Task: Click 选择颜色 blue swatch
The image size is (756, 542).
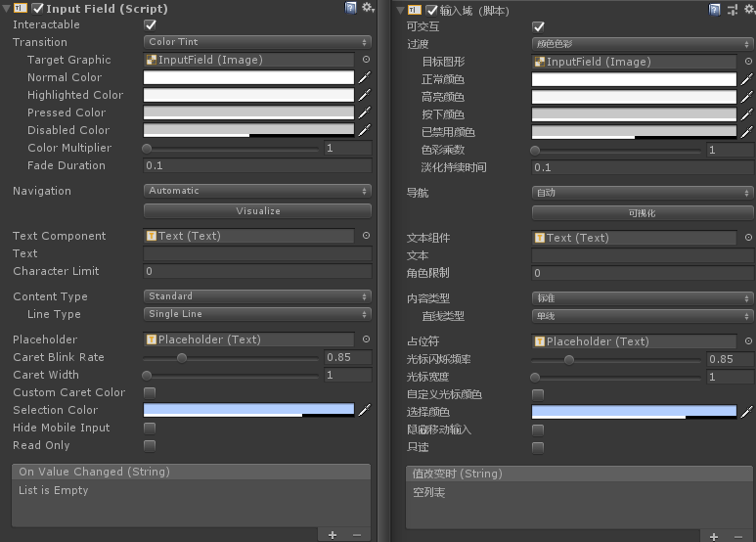Action: [x=634, y=412]
